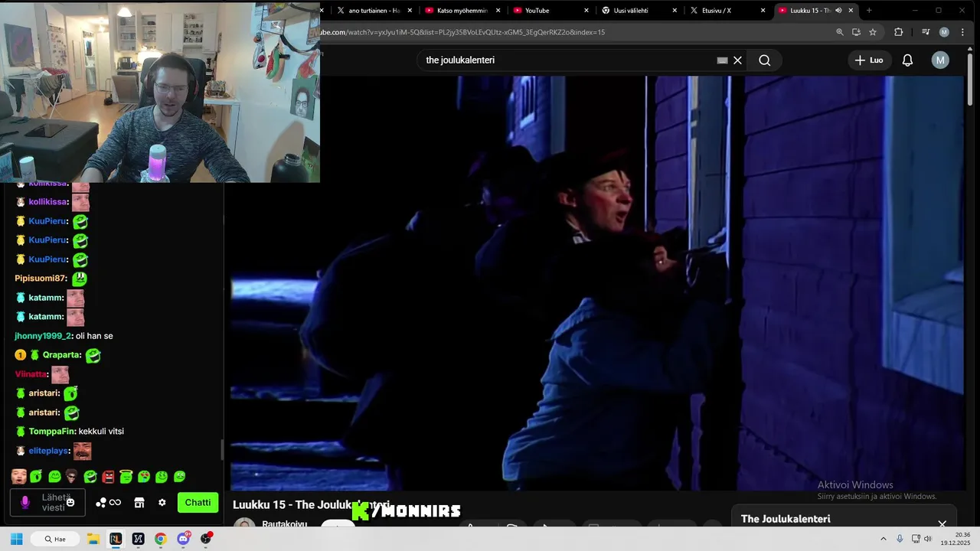
Task: Select the sunglasses face emote in quick bar
Action: pos(72,477)
